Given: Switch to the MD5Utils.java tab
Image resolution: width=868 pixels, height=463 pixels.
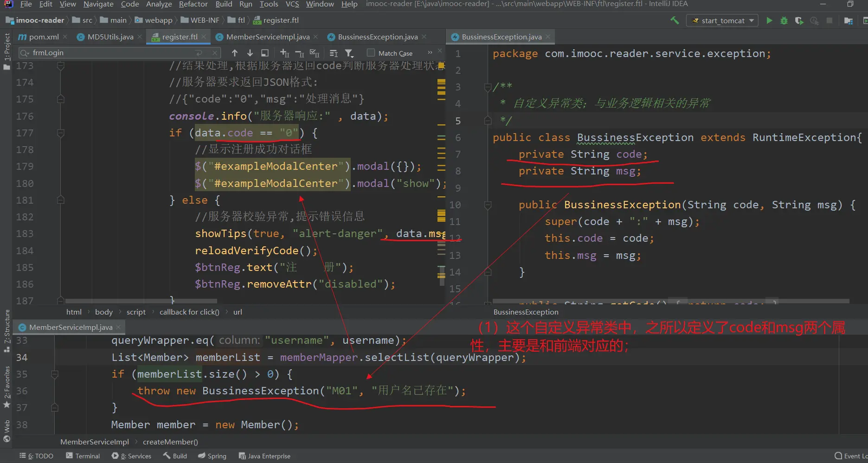Looking at the screenshot, I should (x=110, y=37).
